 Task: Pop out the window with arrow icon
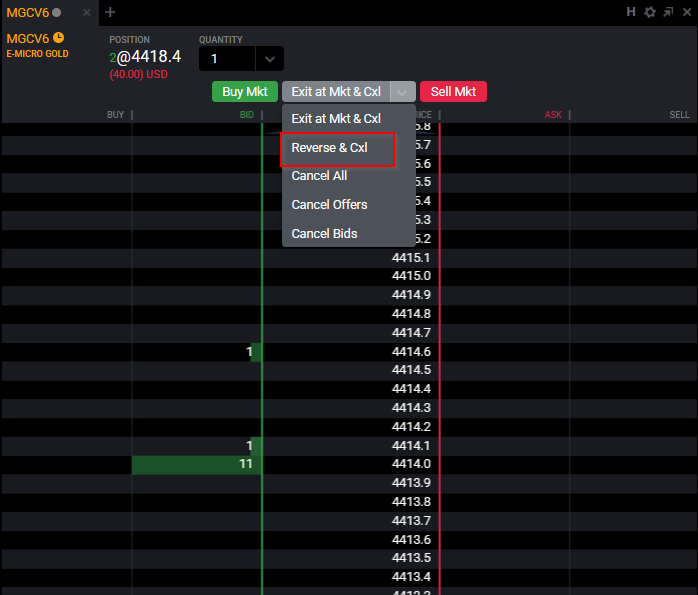[668, 12]
